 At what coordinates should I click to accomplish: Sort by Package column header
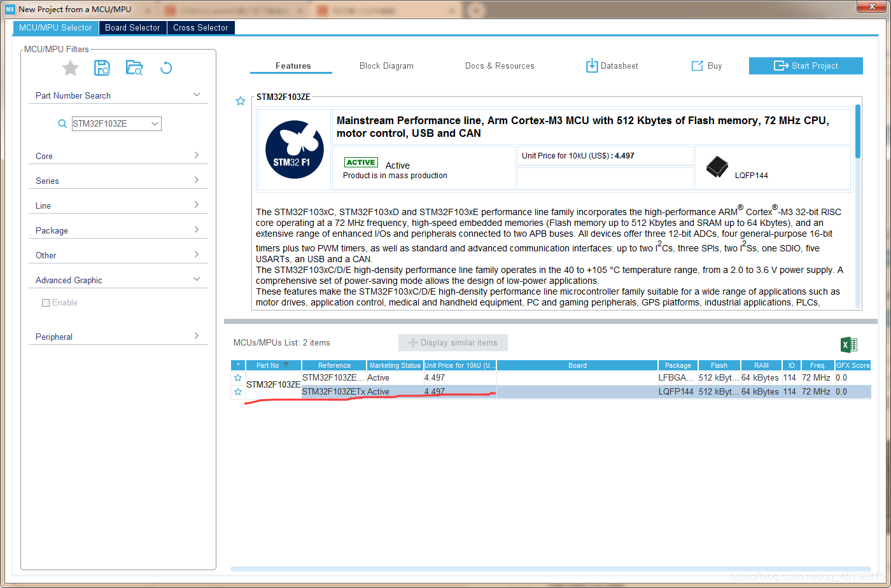(x=678, y=365)
